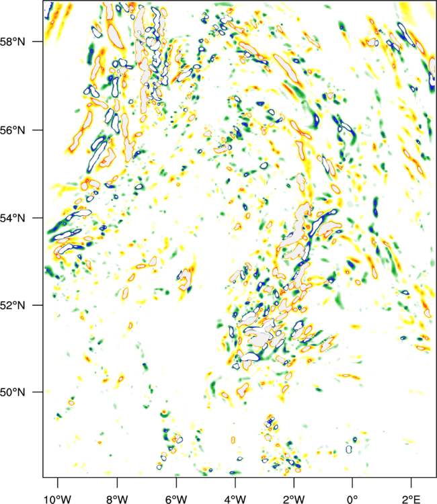Click the 2°W longitude label
Screen dimensions: 437x504
[x=294, y=499]
